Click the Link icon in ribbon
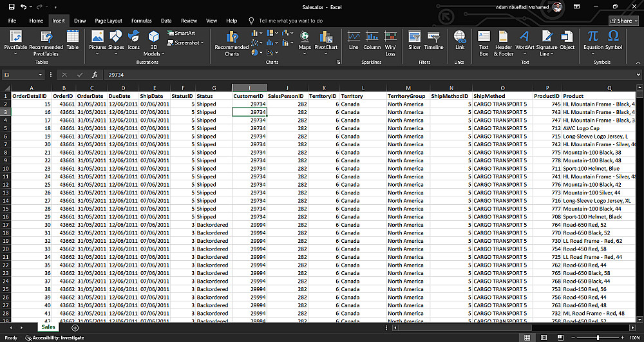 tap(459, 40)
